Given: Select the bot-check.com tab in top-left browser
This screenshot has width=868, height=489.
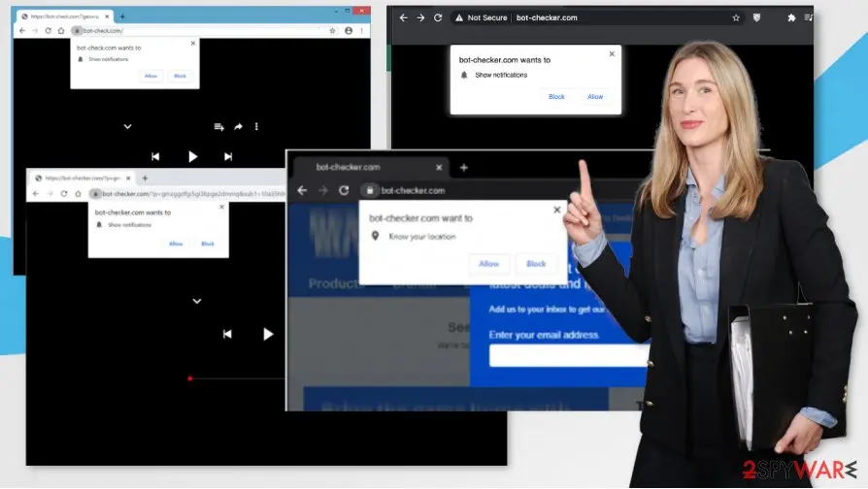Looking at the screenshot, I should click(x=64, y=16).
